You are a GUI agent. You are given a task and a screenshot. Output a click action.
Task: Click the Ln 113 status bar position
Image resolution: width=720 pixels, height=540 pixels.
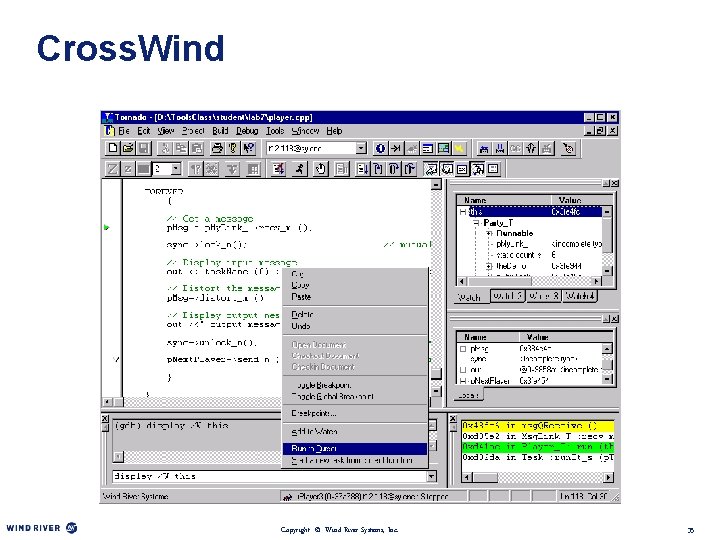583,496
